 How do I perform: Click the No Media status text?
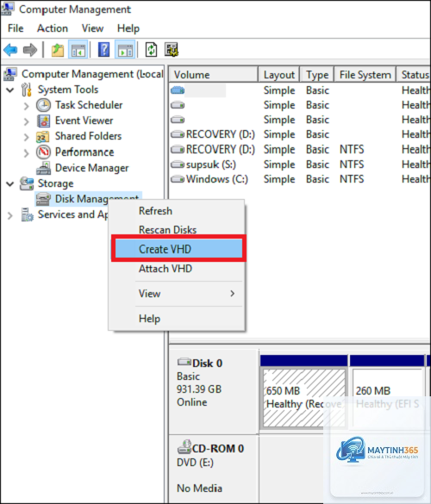click(x=199, y=488)
